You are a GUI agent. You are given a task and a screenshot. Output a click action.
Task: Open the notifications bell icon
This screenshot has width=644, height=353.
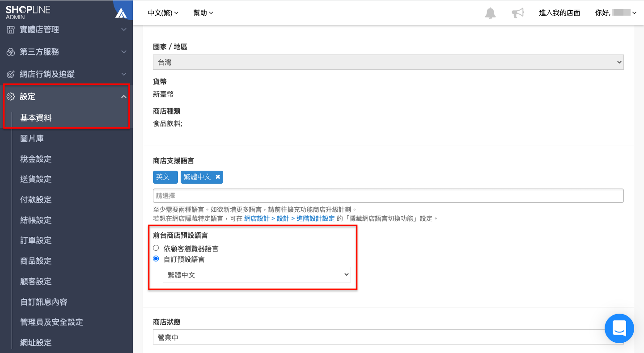[490, 13]
